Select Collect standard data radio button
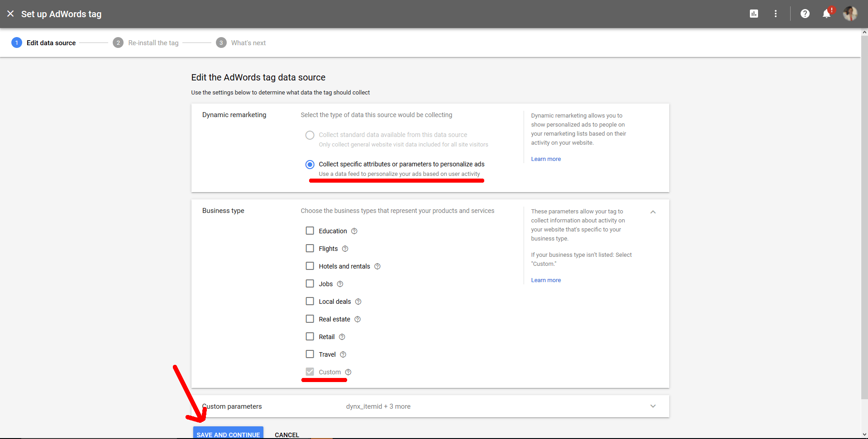Viewport: 868px width, 439px height. pyautogui.click(x=310, y=135)
